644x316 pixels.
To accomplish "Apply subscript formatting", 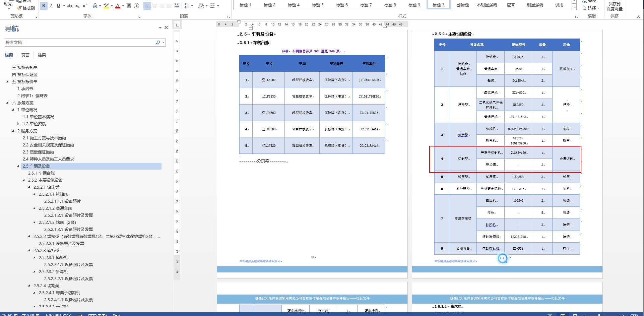I will (77, 6).
